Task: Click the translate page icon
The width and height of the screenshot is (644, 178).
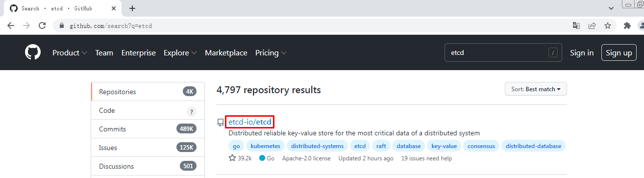Action: click(x=577, y=25)
